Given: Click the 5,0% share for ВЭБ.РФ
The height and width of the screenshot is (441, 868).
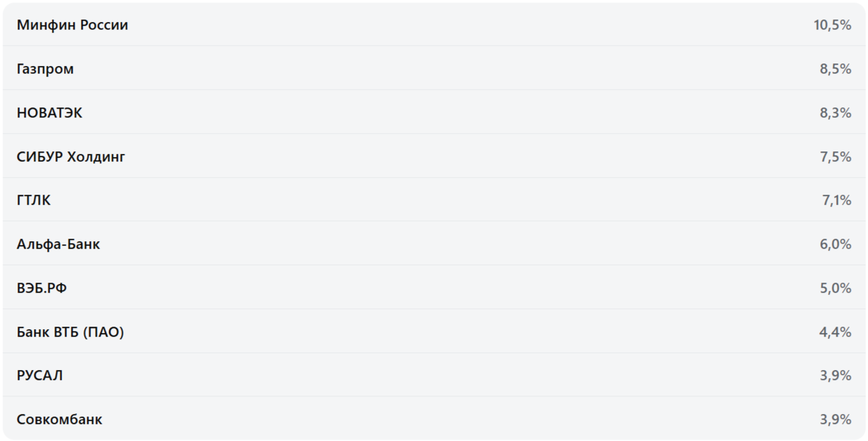Looking at the screenshot, I should point(835,288).
